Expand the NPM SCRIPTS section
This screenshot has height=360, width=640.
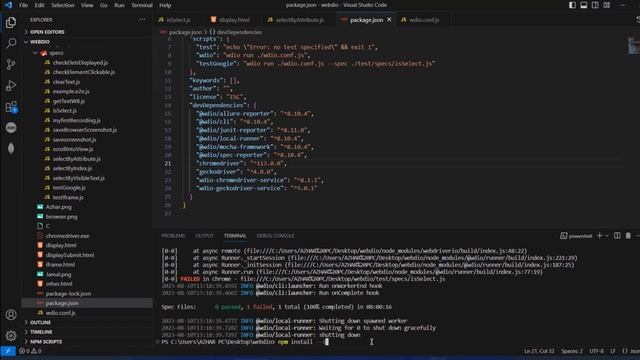click(x=87, y=342)
